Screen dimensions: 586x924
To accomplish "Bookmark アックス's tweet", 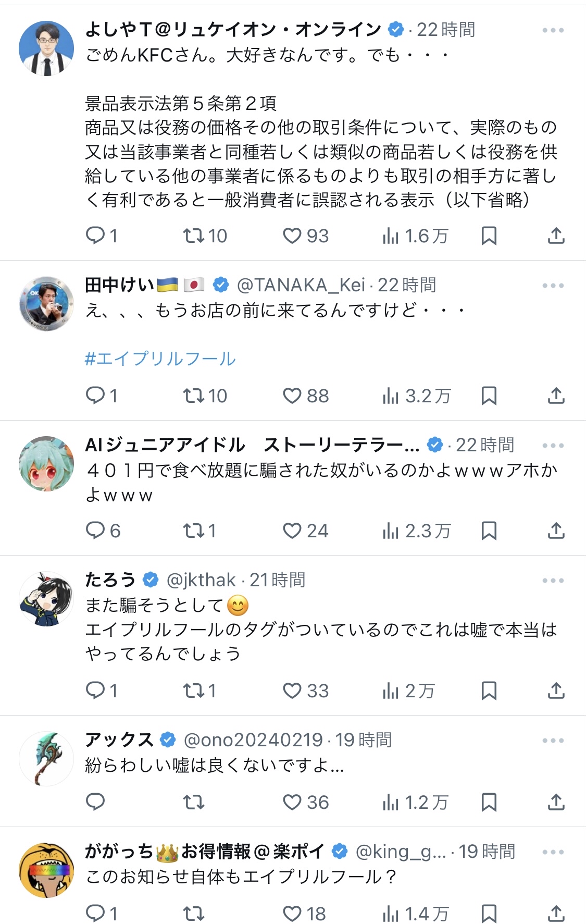I will [x=489, y=803].
